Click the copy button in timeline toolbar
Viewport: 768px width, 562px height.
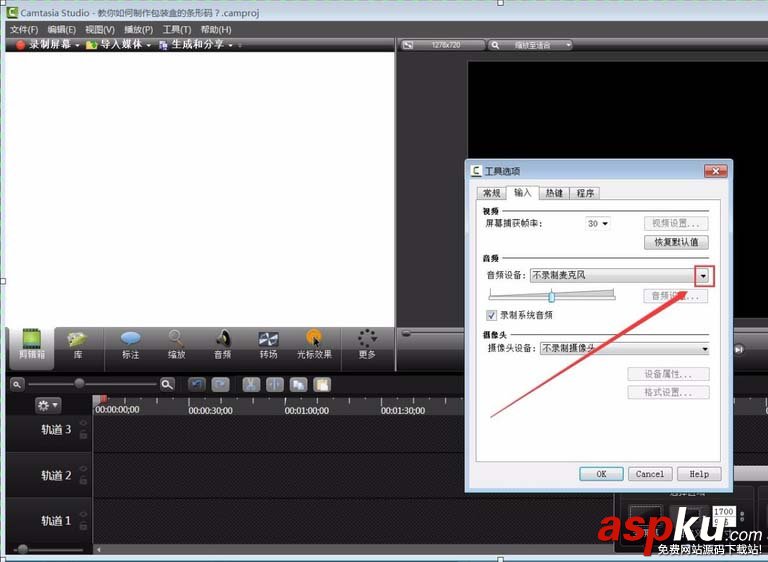pos(298,385)
